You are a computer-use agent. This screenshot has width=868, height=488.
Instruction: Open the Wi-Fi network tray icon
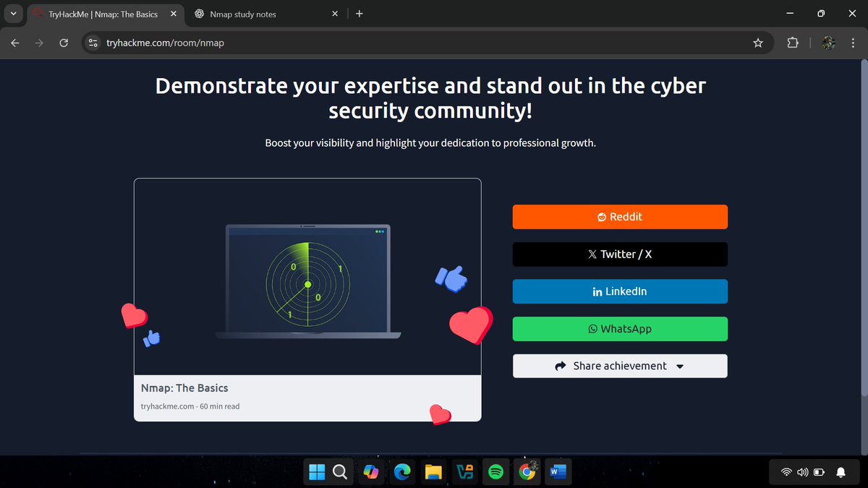click(x=786, y=472)
